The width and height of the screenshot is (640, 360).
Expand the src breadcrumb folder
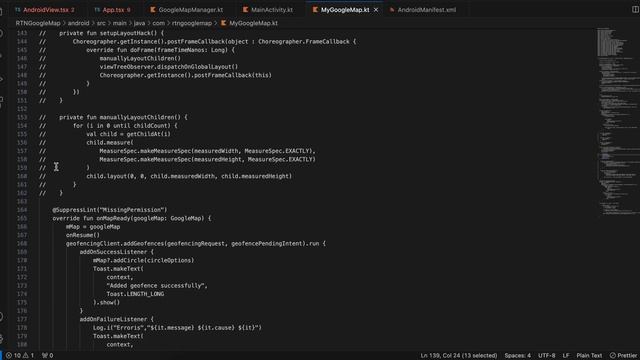[101, 23]
